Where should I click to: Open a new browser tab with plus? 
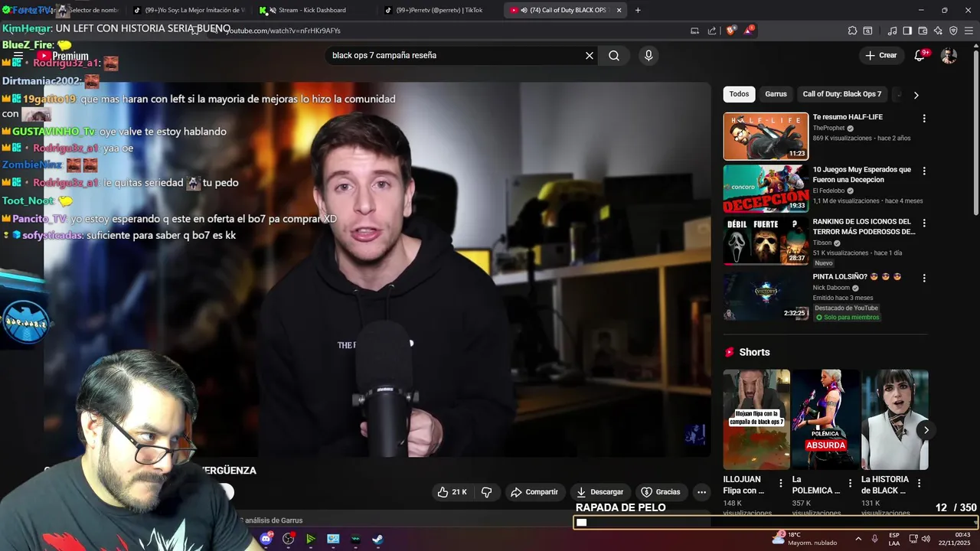[x=638, y=10]
